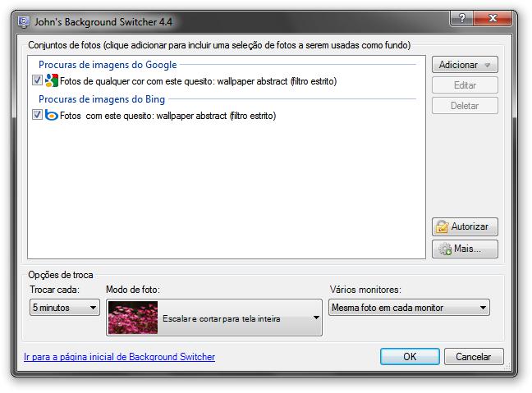532x393 pixels.
Task: Click the help question mark button
Action: (x=461, y=18)
